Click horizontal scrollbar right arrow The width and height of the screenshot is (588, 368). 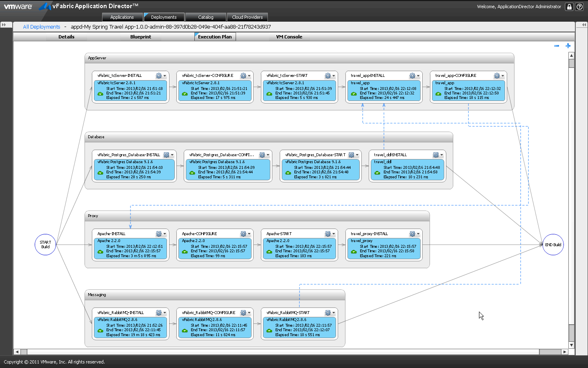click(565, 352)
